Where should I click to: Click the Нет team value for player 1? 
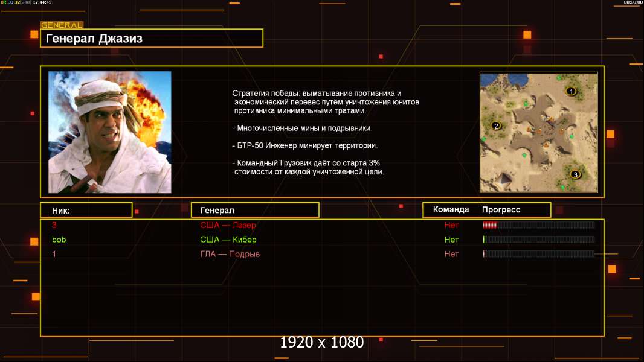(x=451, y=254)
